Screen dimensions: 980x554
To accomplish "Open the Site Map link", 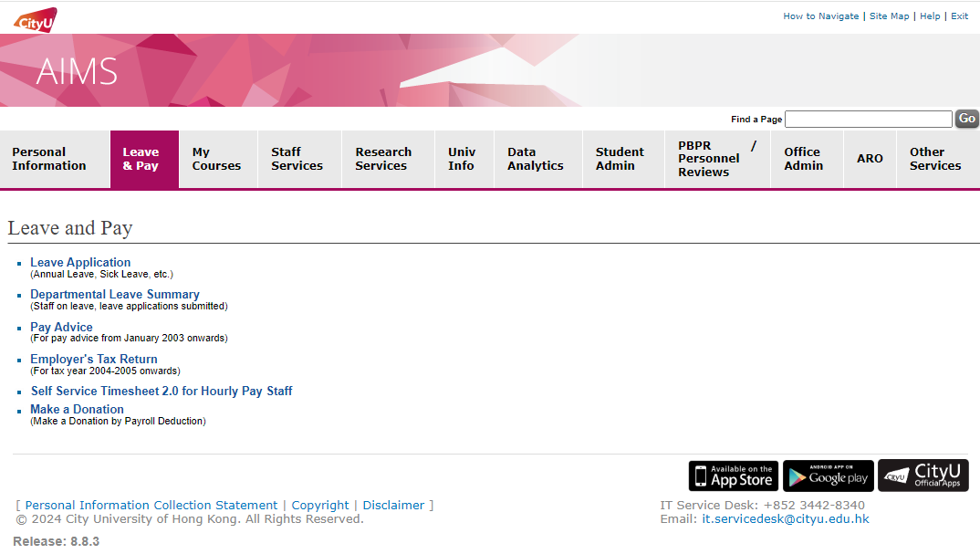I will [x=889, y=16].
